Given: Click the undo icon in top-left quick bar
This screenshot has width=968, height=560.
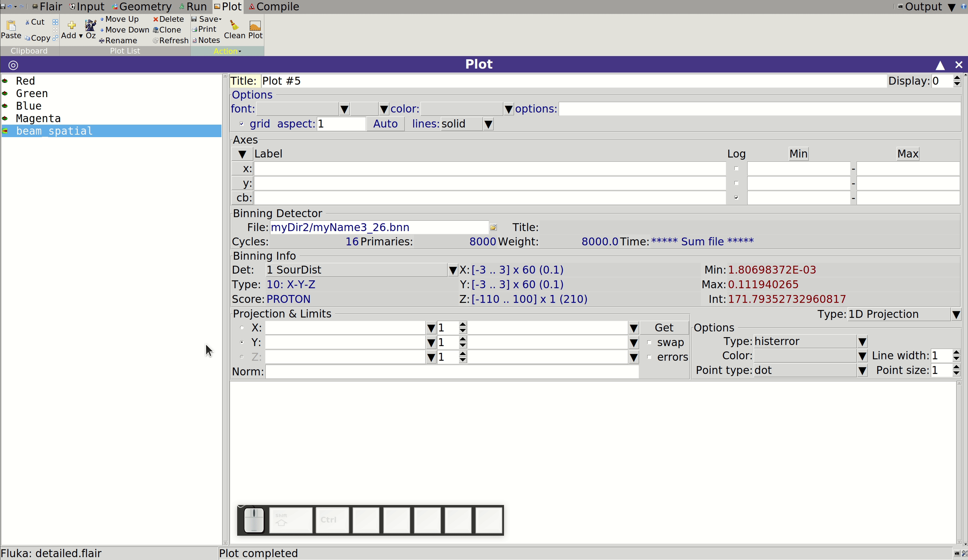Looking at the screenshot, I should [10, 6].
